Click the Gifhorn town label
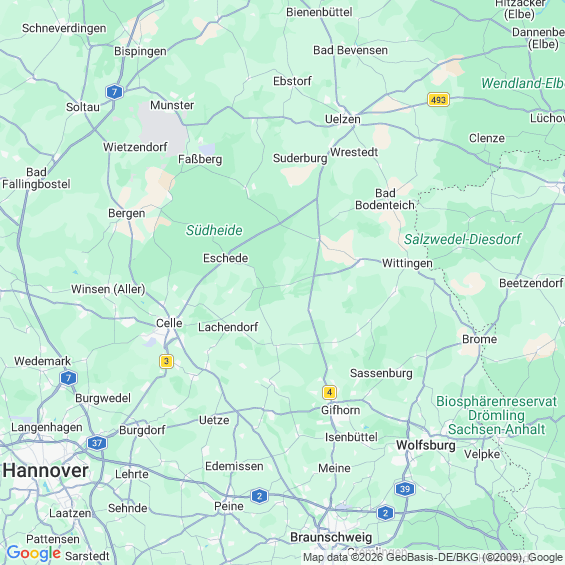The image size is (565, 565). 341,410
